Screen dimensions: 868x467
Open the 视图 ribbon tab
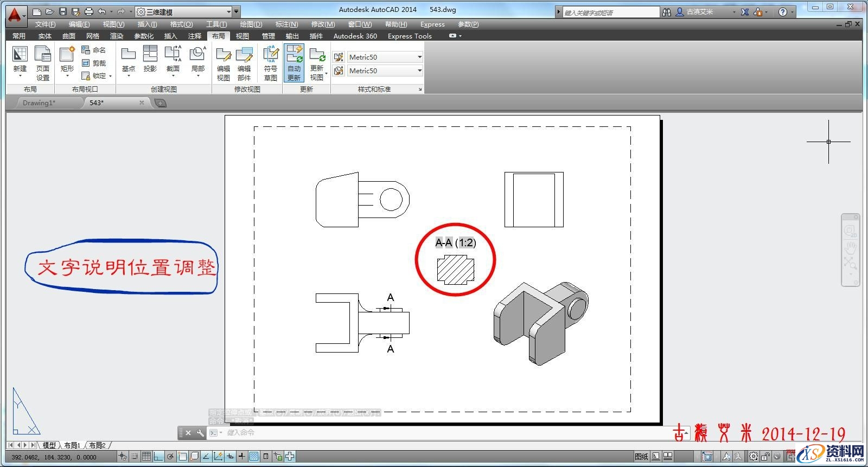tap(242, 36)
